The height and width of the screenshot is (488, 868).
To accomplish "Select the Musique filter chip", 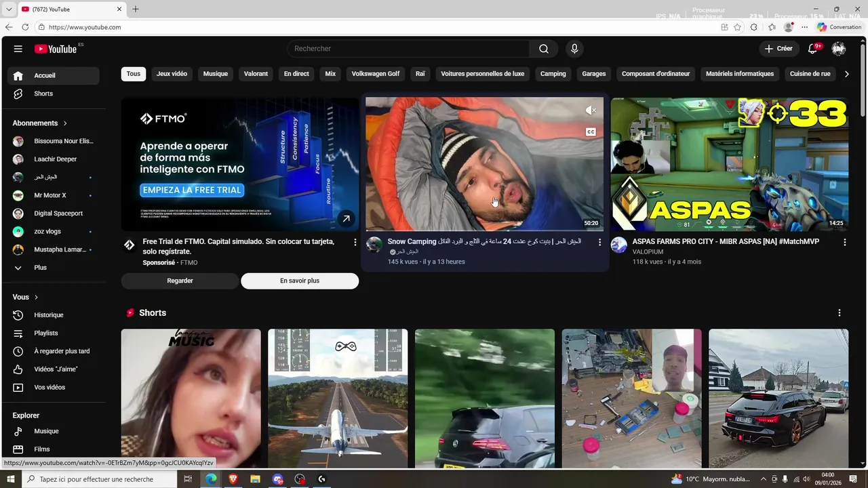I will 216,74.
